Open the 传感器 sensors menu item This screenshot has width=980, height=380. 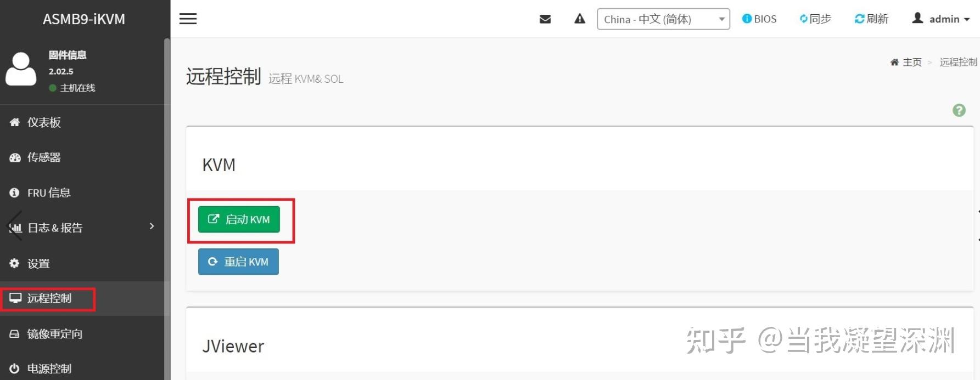(44, 157)
